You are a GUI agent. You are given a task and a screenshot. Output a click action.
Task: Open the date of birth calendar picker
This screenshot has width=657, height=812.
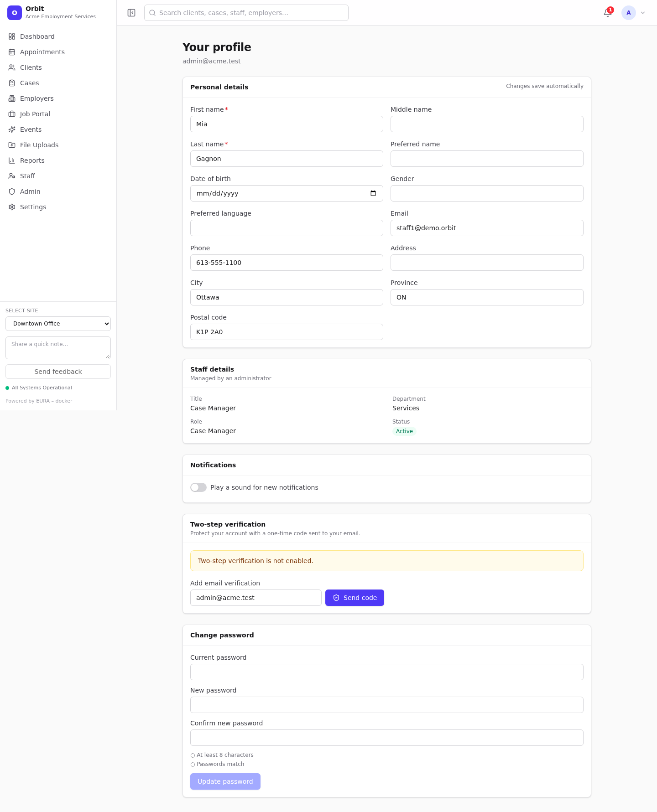373,193
